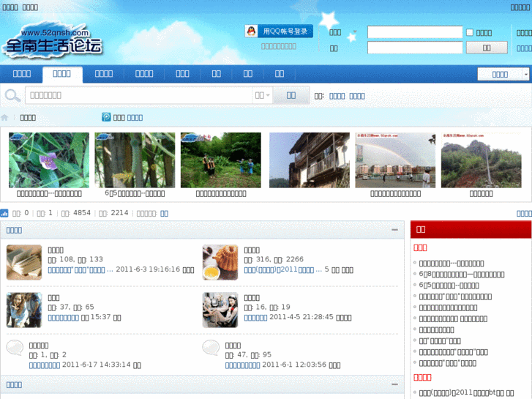The image size is (532, 399).
Task: Open the rainbow over buildings thumbnail
Action: click(395, 160)
